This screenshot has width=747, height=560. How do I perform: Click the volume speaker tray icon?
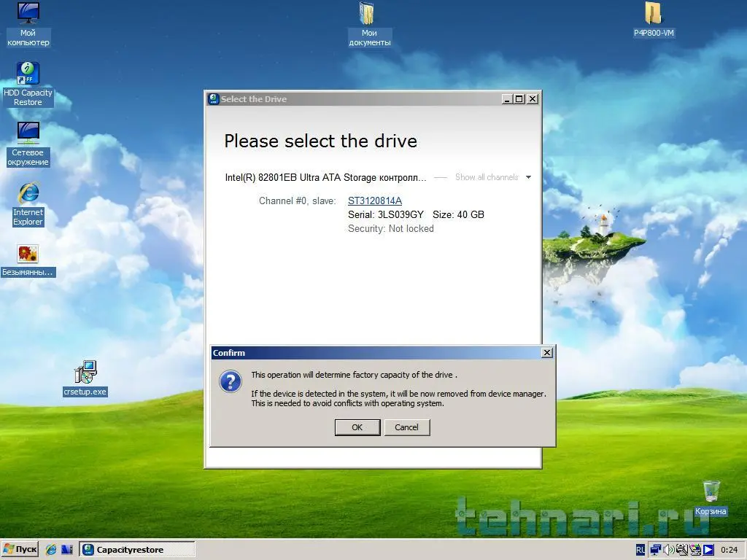tap(668, 550)
